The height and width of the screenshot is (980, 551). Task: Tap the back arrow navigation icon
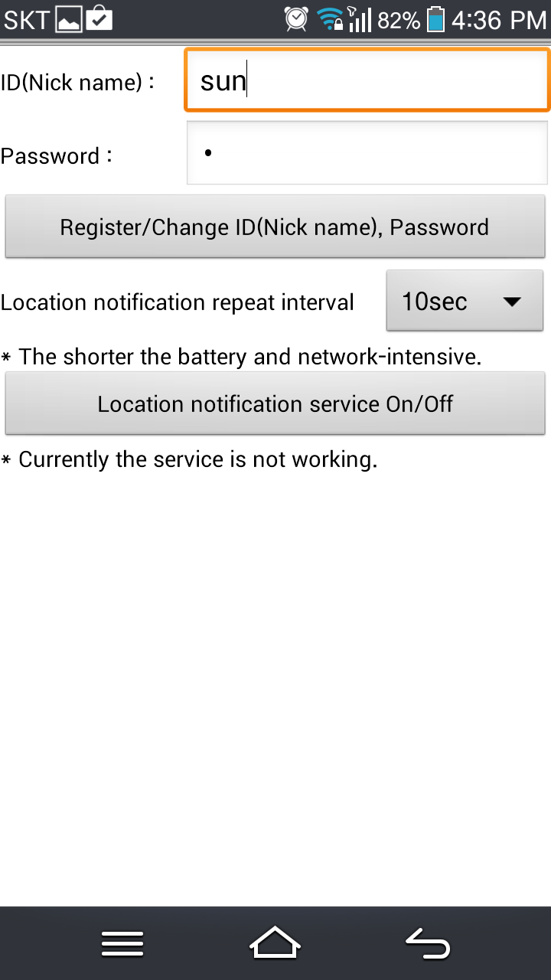click(427, 943)
